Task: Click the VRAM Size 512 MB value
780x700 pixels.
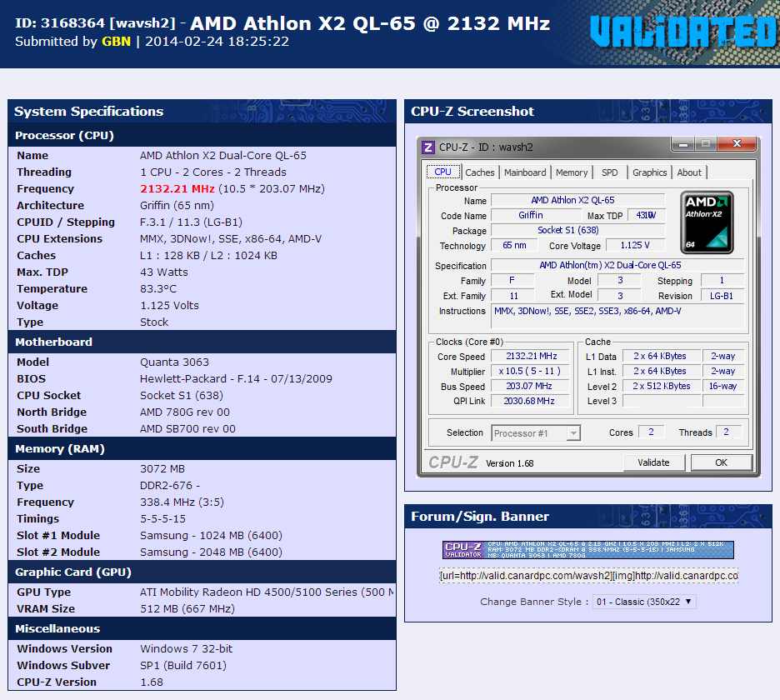Action: tap(187, 609)
